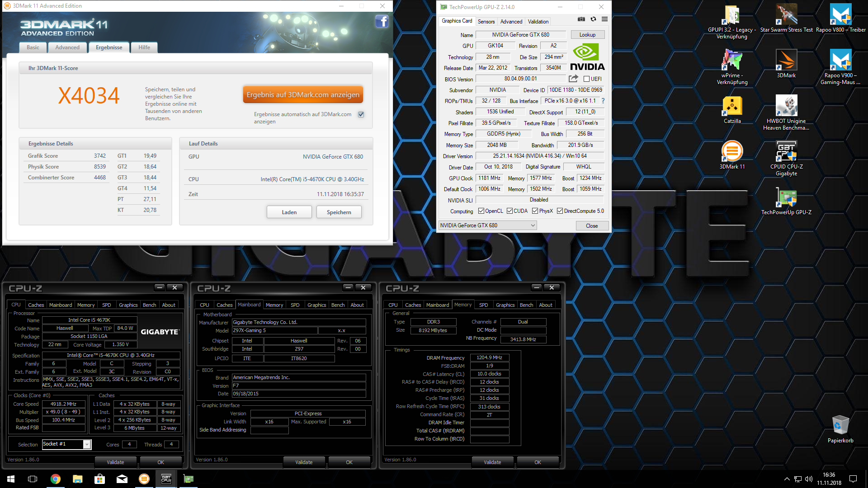Screen dimensions: 868x488
Task: Open GPU-Z hamburger menu icon
Action: tap(604, 19)
